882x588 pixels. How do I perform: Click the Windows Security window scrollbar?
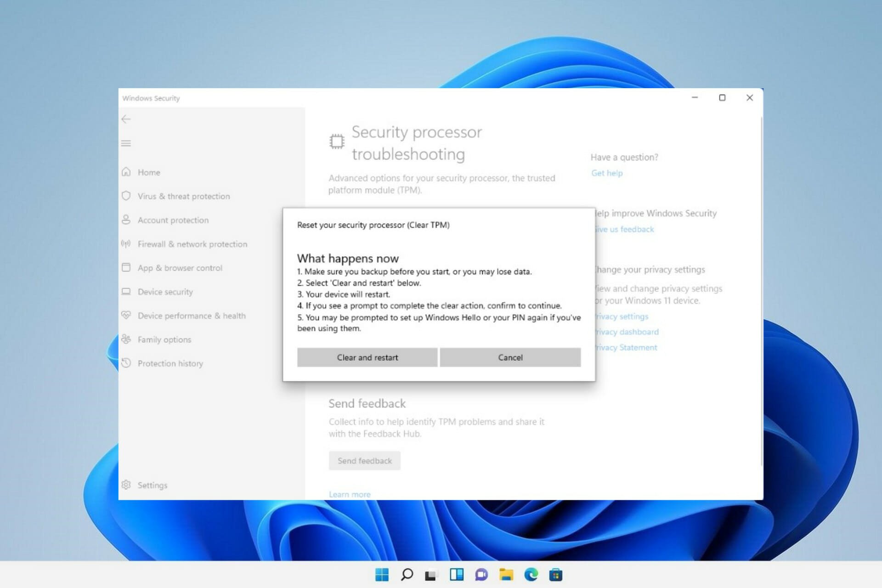(x=761, y=291)
